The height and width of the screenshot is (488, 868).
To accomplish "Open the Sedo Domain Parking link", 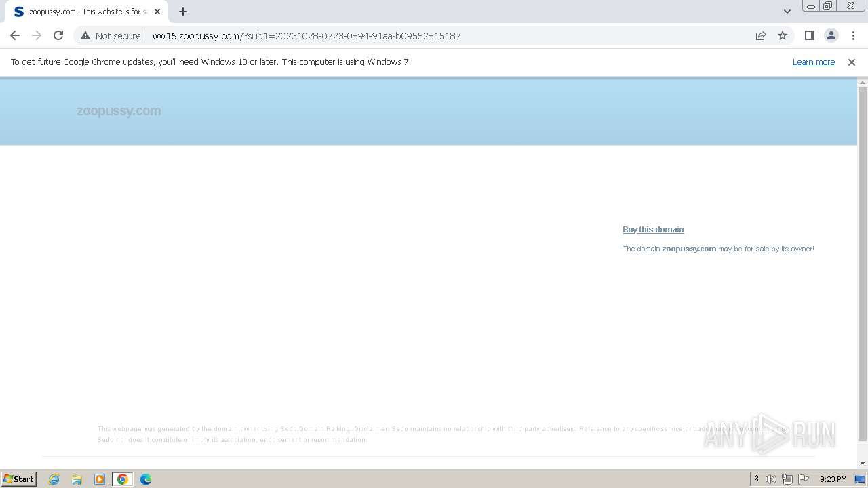I will [315, 429].
